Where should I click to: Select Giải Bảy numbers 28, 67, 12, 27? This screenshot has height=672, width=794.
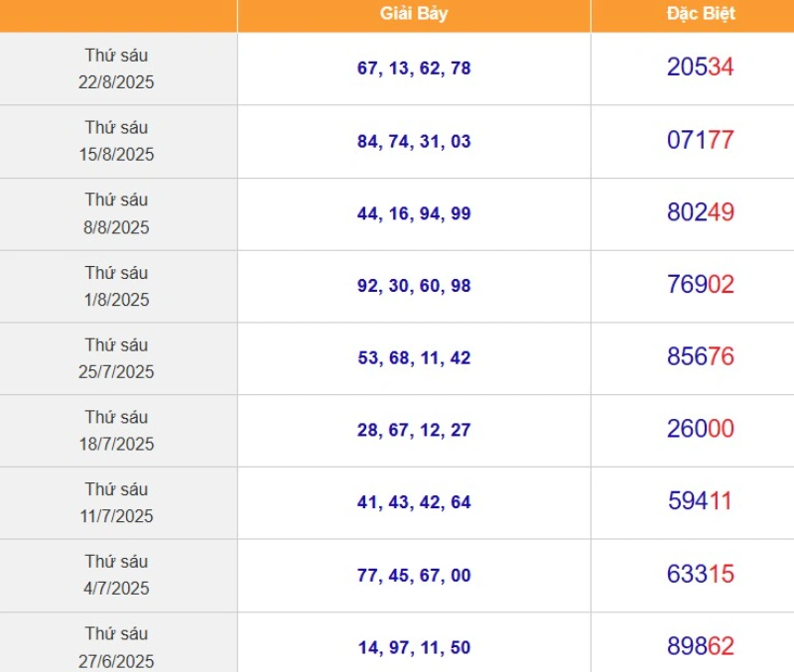click(x=414, y=431)
